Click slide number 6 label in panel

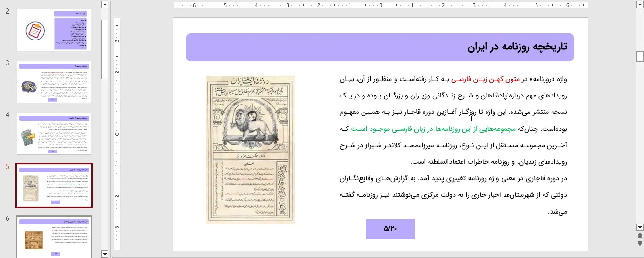click(x=8, y=218)
